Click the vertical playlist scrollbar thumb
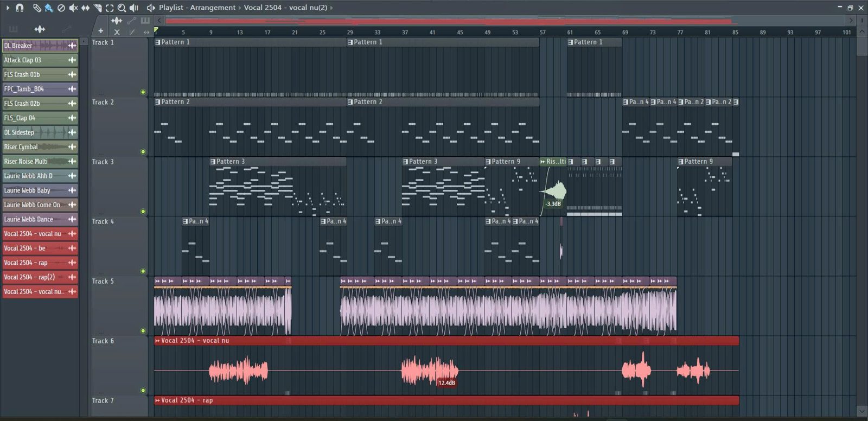The width and height of the screenshot is (868, 421). (862, 46)
